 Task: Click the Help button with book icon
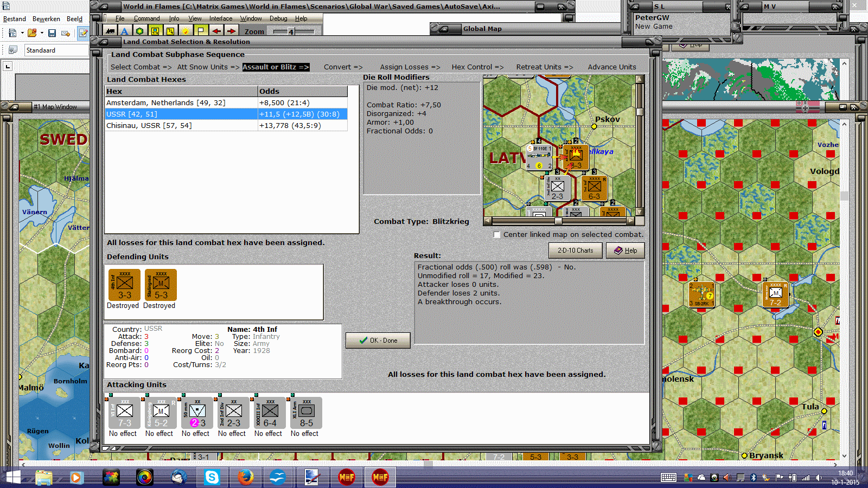626,251
